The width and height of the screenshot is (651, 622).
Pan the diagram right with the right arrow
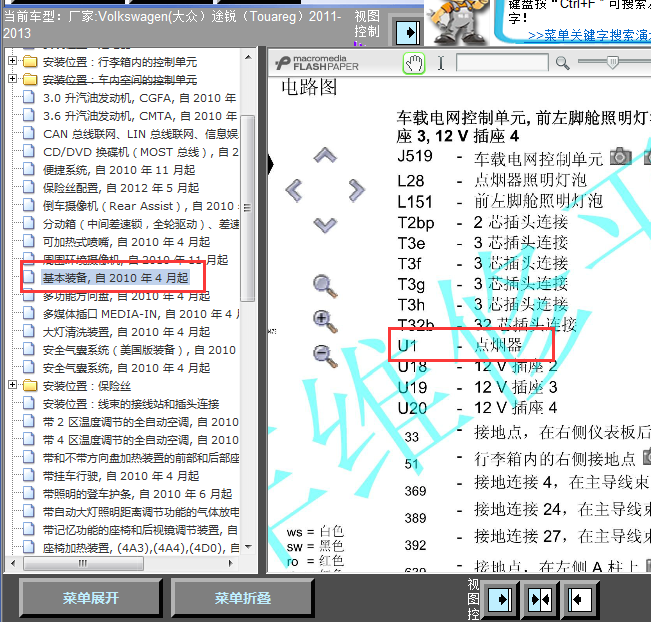click(356, 190)
